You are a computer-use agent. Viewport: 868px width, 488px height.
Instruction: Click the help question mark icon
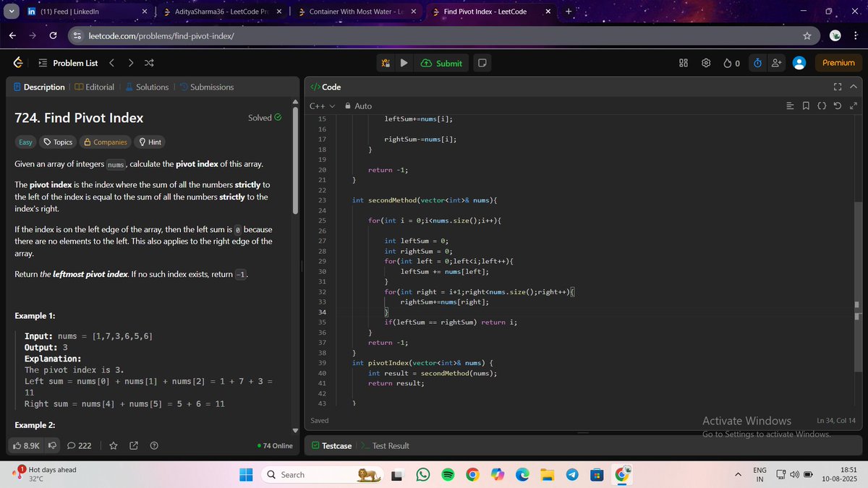pyautogui.click(x=154, y=445)
